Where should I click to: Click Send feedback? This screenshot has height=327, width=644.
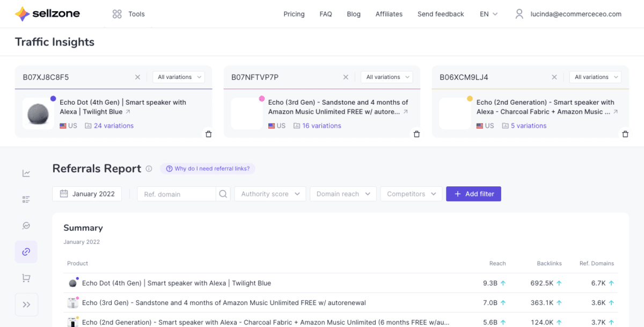[x=441, y=14]
